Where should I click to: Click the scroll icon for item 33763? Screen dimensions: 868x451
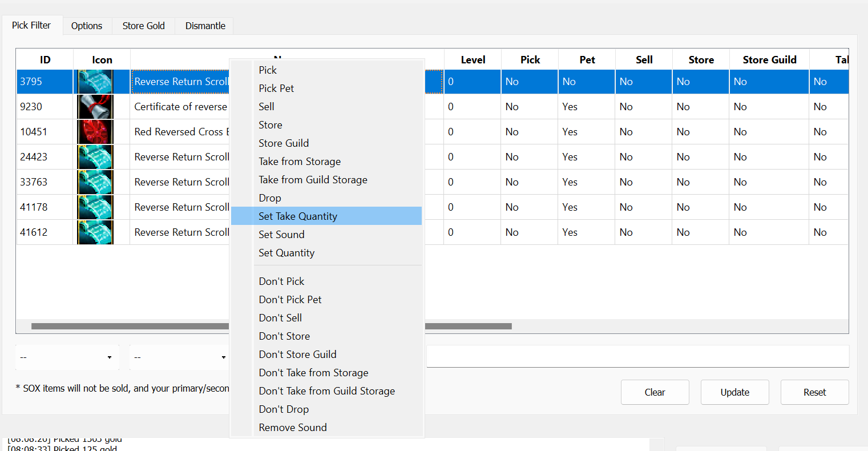pos(95,182)
